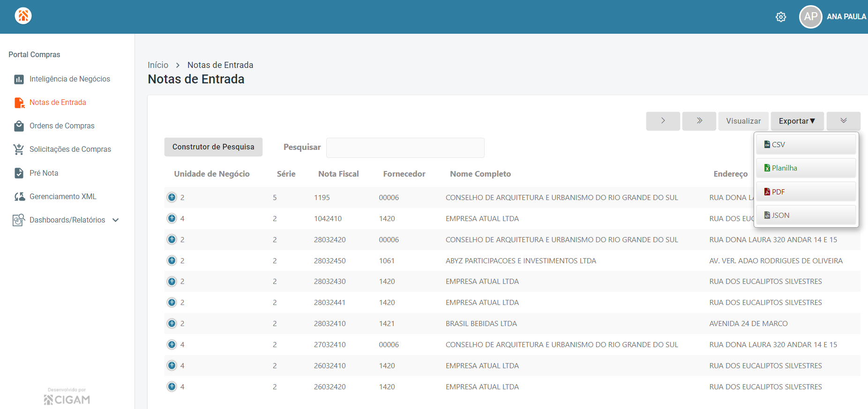
Task: Open settings gear icon in header
Action: 781,17
